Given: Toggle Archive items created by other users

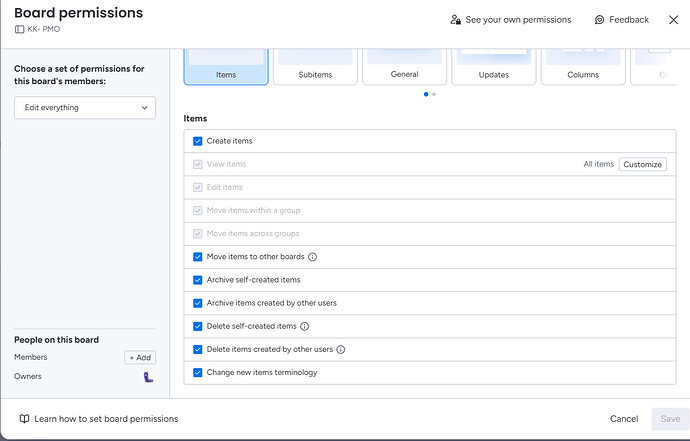Looking at the screenshot, I should (x=198, y=303).
